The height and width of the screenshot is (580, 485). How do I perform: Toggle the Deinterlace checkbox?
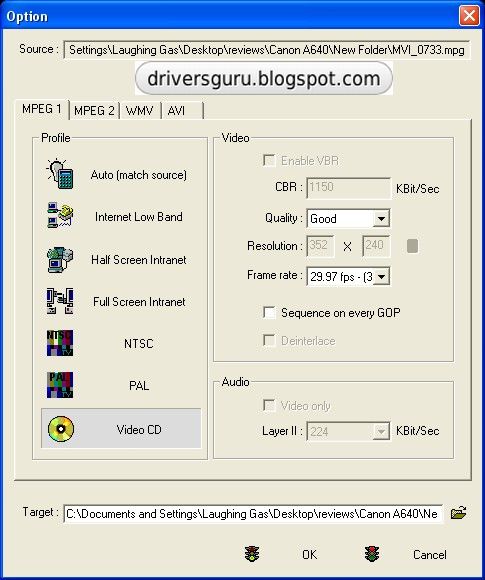(x=269, y=340)
